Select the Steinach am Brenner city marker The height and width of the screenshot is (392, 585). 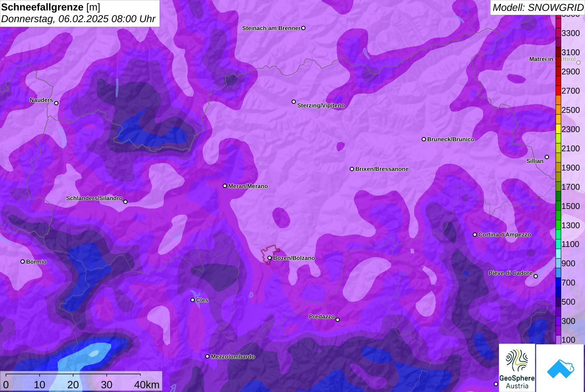coord(303,28)
